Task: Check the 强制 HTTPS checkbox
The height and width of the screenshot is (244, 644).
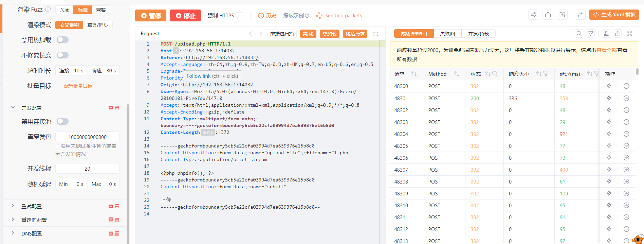Action: pyautogui.click(x=240, y=16)
